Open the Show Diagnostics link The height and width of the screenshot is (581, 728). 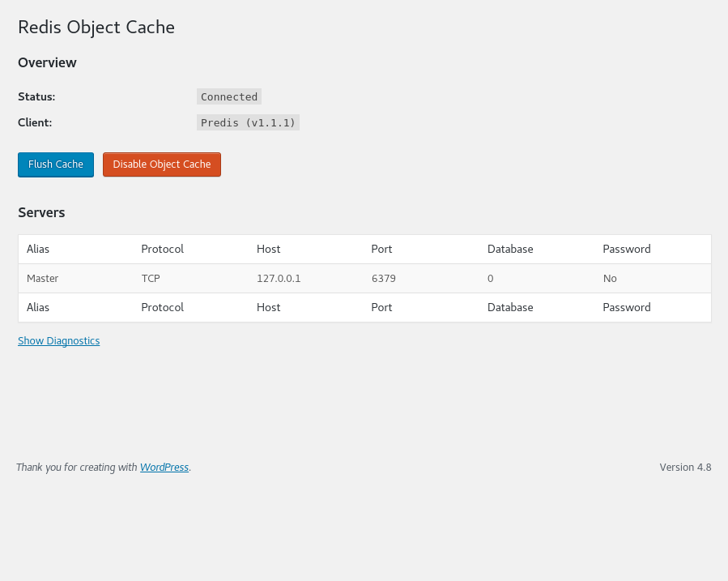[x=59, y=341]
